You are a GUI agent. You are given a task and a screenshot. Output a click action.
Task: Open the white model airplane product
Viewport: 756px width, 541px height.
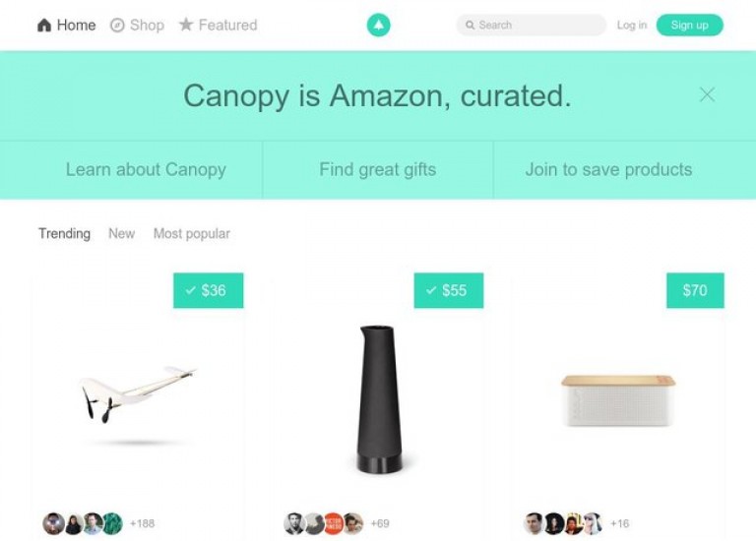pyautogui.click(x=139, y=395)
